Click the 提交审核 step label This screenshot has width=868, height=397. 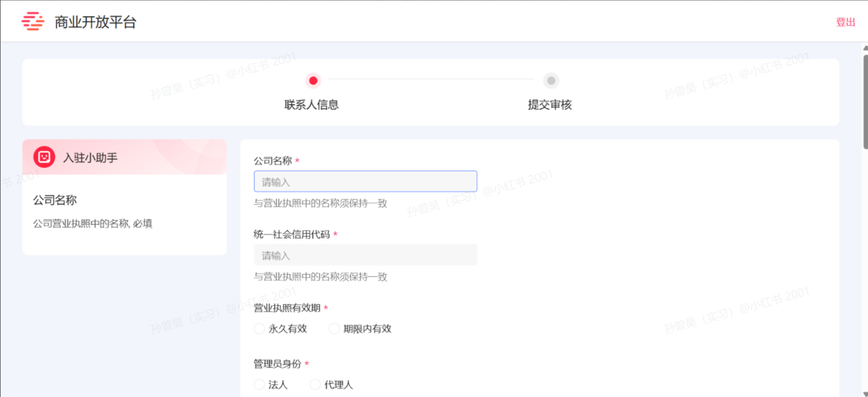tap(550, 105)
